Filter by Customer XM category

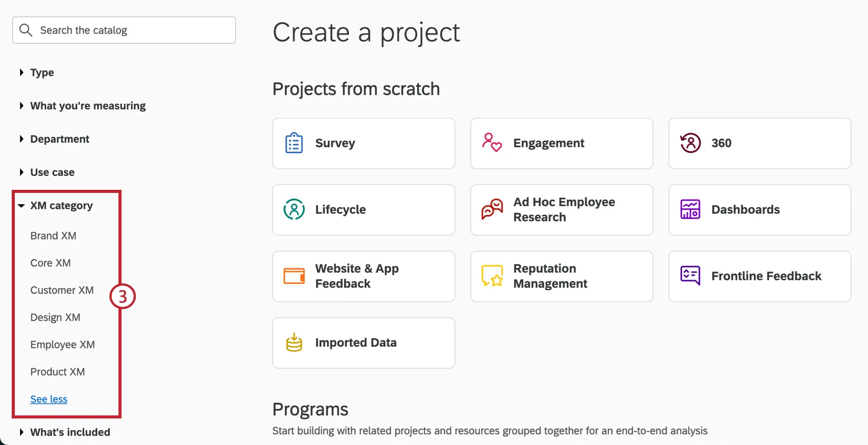click(62, 290)
